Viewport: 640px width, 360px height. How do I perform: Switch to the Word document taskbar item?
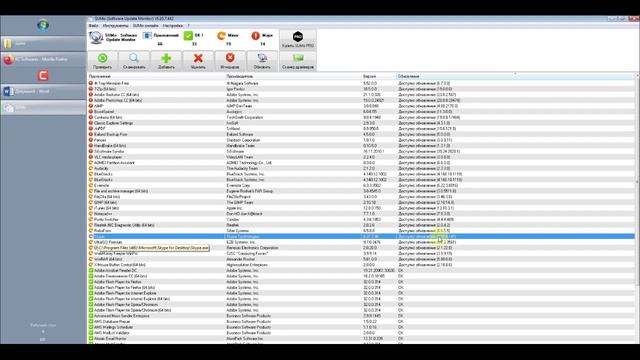tap(43, 91)
